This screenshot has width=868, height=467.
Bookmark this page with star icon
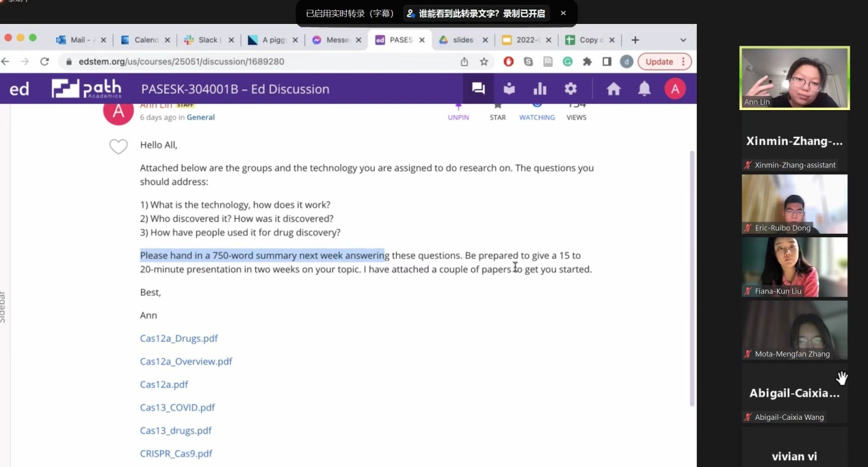click(484, 62)
